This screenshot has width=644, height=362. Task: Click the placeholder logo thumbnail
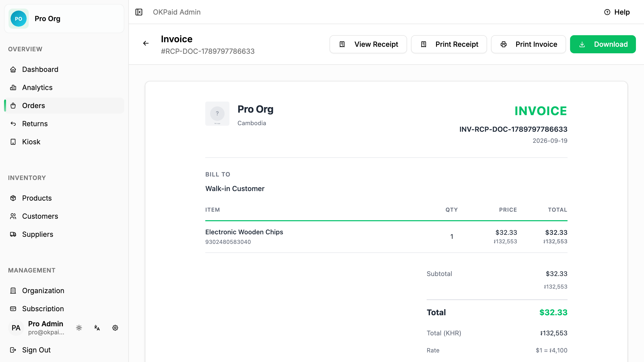tap(217, 114)
